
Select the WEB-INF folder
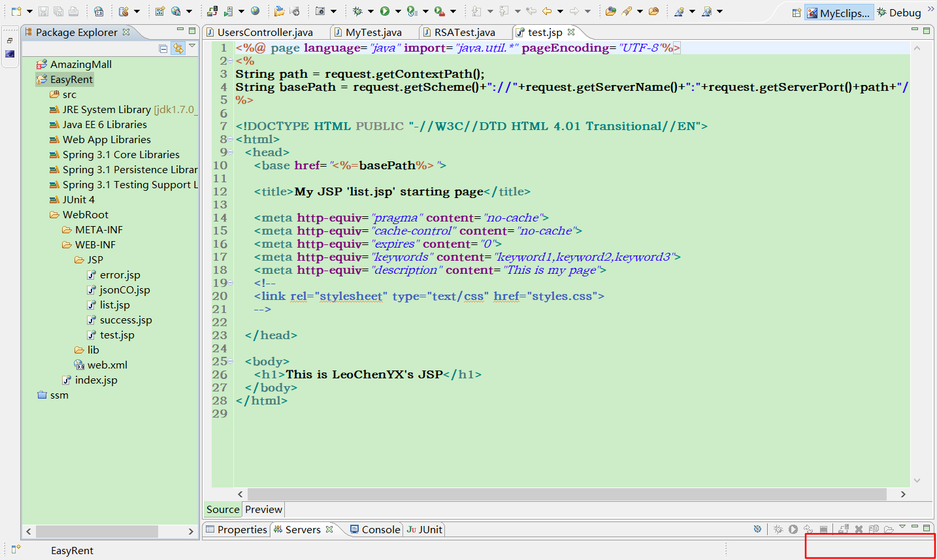click(89, 244)
